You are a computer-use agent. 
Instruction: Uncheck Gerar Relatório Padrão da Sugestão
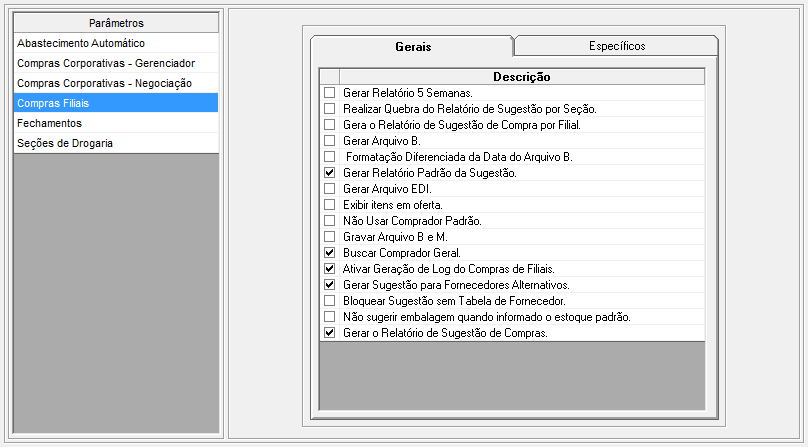(329, 173)
